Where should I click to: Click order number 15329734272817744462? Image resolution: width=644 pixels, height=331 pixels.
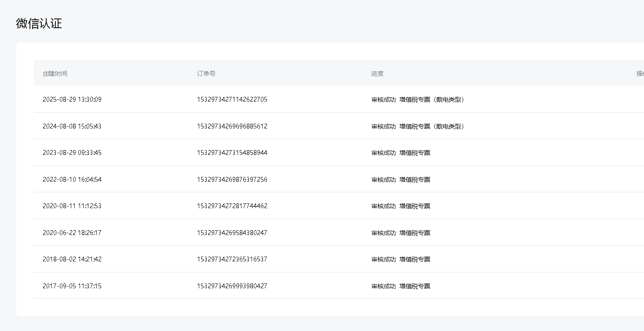point(232,206)
